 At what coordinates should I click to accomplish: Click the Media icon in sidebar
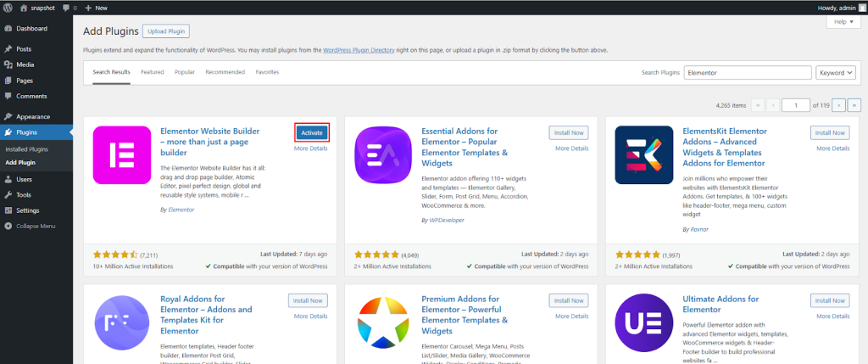pyautogui.click(x=8, y=64)
